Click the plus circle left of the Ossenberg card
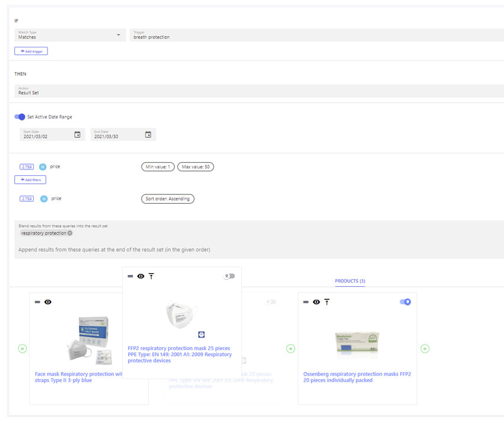The height and width of the screenshot is (423, 504). pyautogui.click(x=291, y=348)
